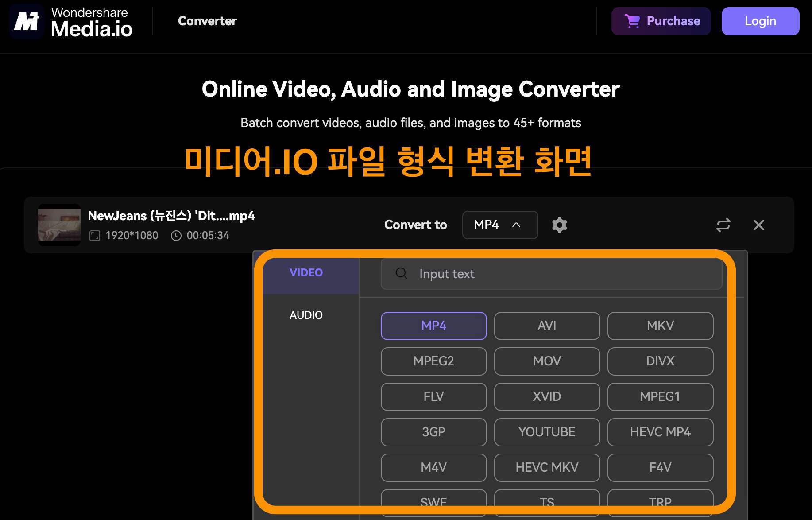Screen dimensions: 812x520
Task: Select HEVC MP4 output format
Action: 661,432
